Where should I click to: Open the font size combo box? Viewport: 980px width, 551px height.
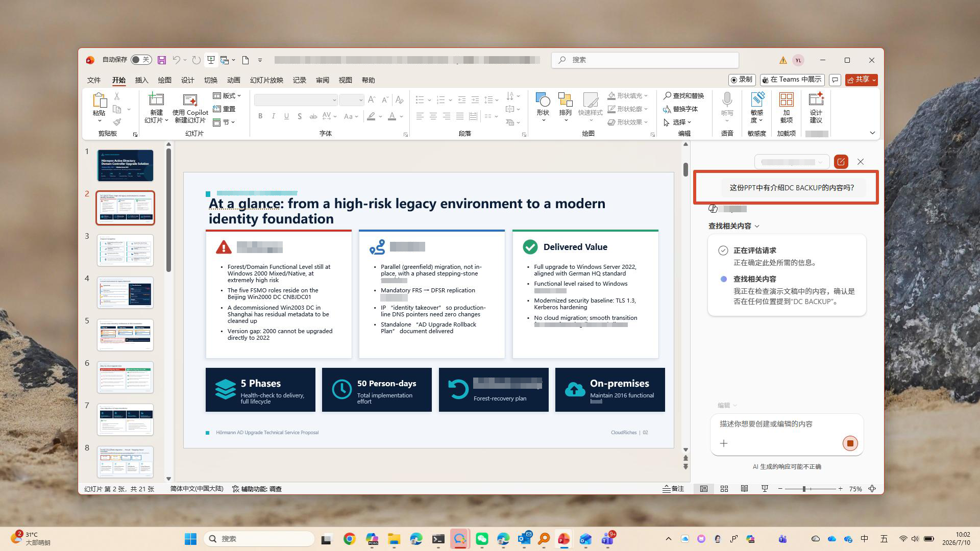[351, 100]
